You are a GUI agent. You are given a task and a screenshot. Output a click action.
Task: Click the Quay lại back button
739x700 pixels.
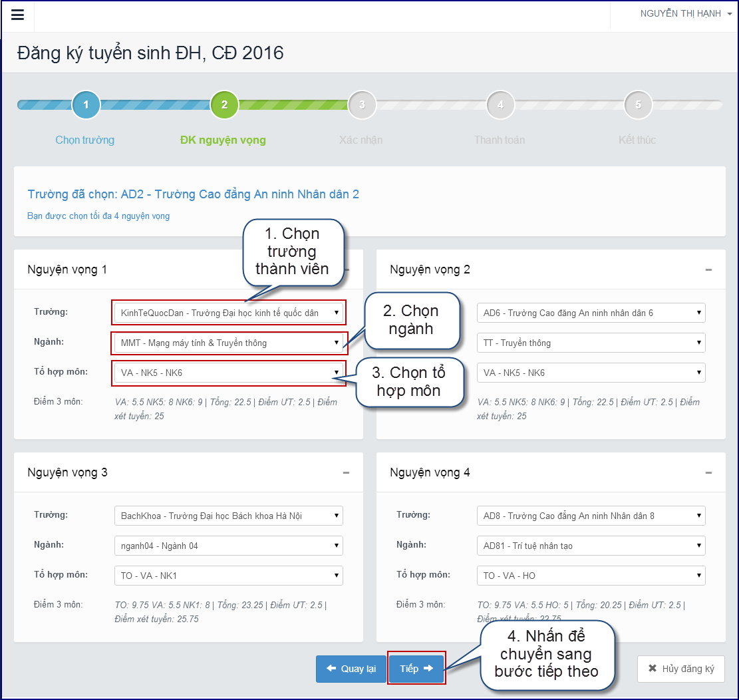pos(351,669)
